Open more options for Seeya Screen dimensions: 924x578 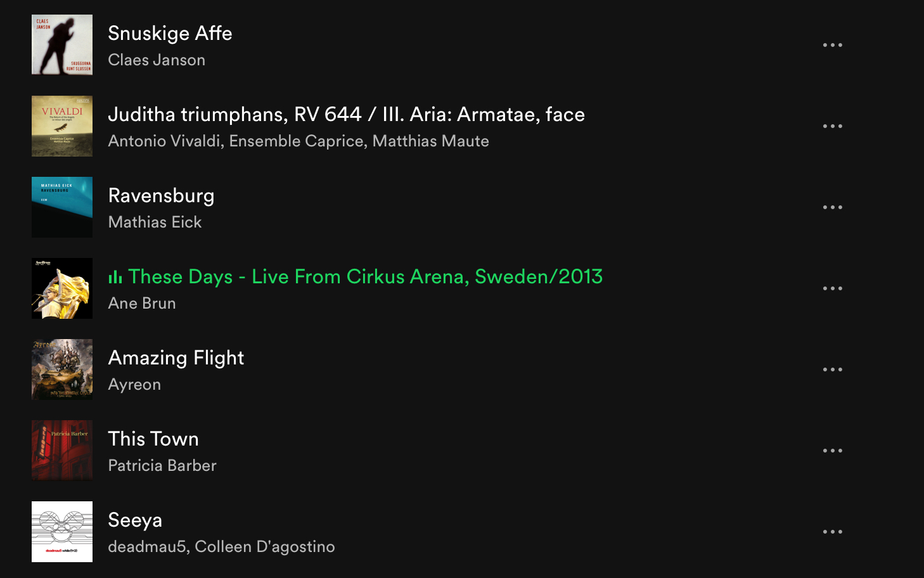coord(832,532)
